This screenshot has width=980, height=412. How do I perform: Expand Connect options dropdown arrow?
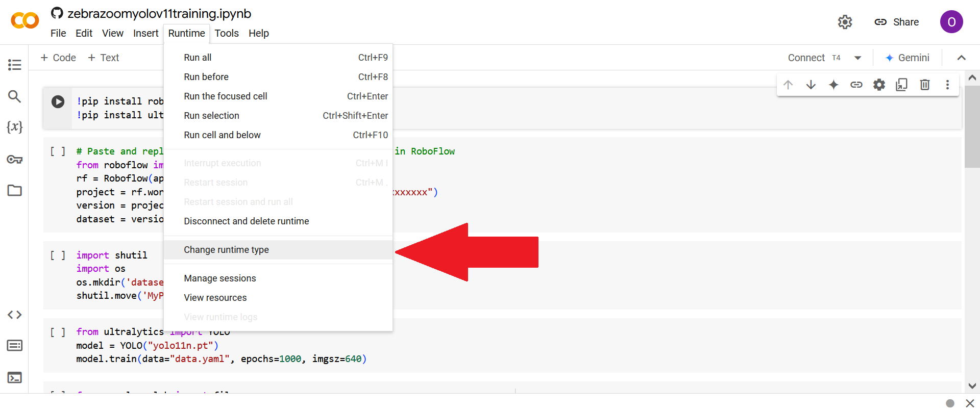858,58
